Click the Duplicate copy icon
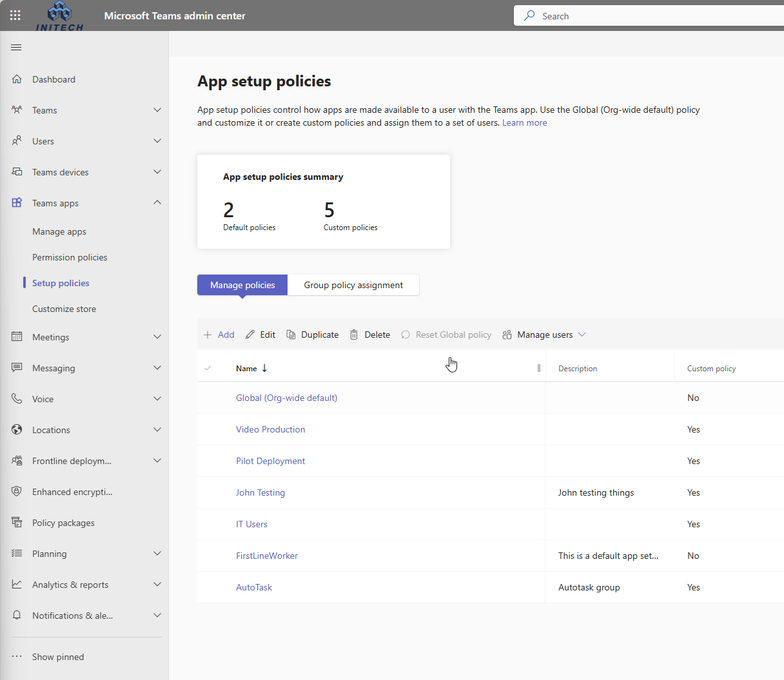 [x=291, y=335]
